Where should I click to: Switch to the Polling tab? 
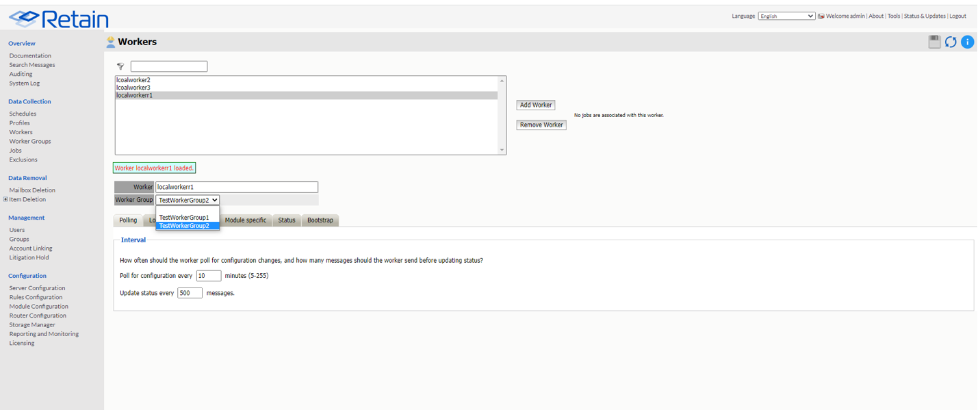click(x=128, y=220)
